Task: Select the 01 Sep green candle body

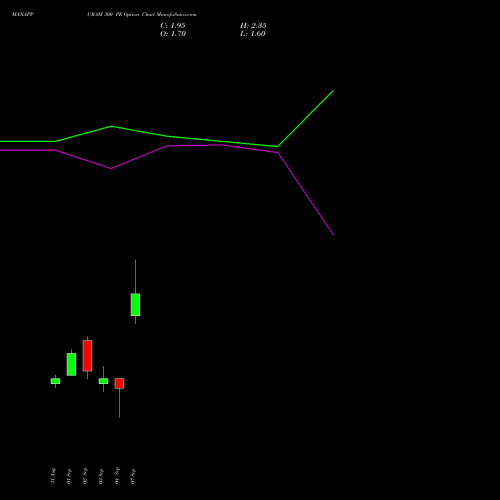Action: (x=71, y=364)
